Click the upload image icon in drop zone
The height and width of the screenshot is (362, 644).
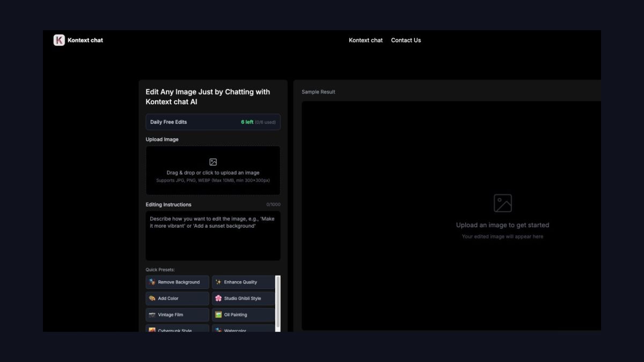213,162
